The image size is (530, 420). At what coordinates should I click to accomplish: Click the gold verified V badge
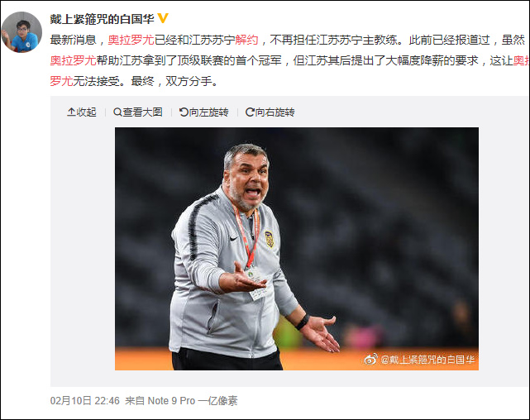click(x=163, y=18)
